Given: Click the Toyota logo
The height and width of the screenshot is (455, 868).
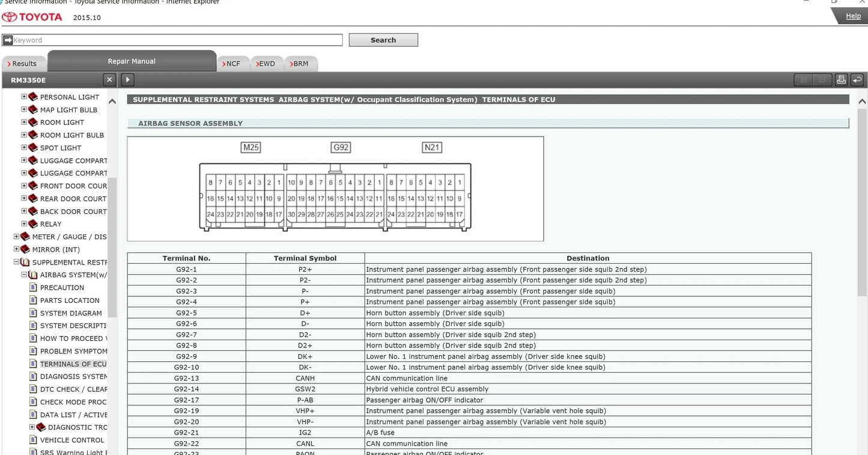Looking at the screenshot, I should tap(32, 17).
